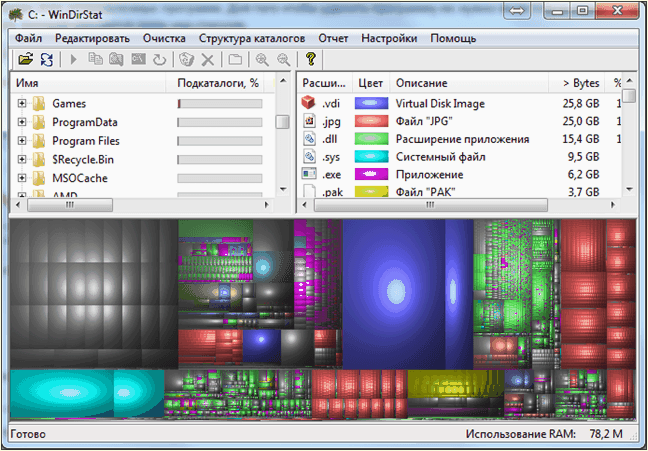Sort by the Цвет column header
This screenshot has height=451, width=648.
(371, 83)
